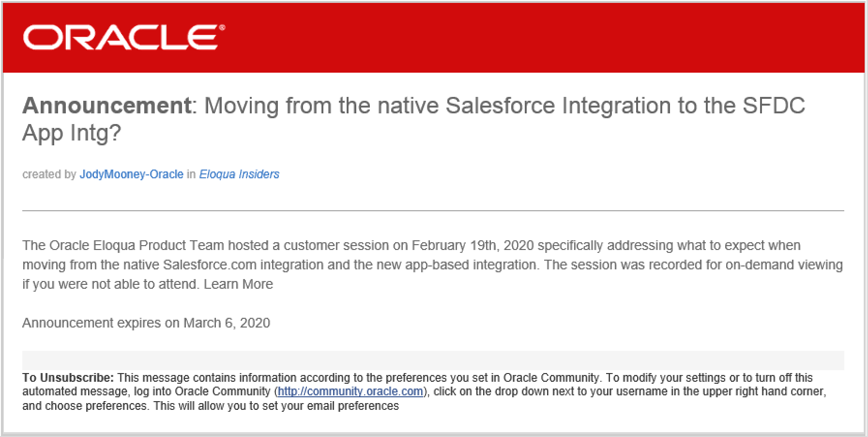Select the 'Announcement expires on March 6, 2020' text
This screenshot has width=868, height=437.
click(x=146, y=323)
